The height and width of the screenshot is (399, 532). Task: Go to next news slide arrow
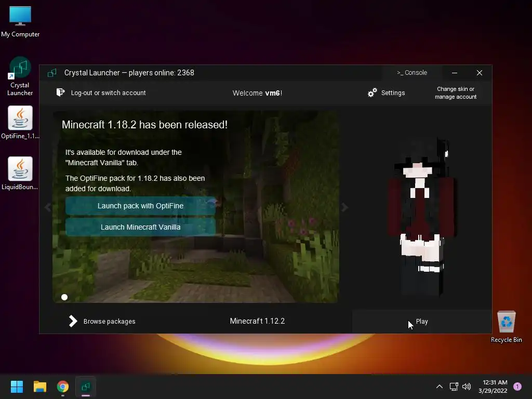tap(344, 207)
